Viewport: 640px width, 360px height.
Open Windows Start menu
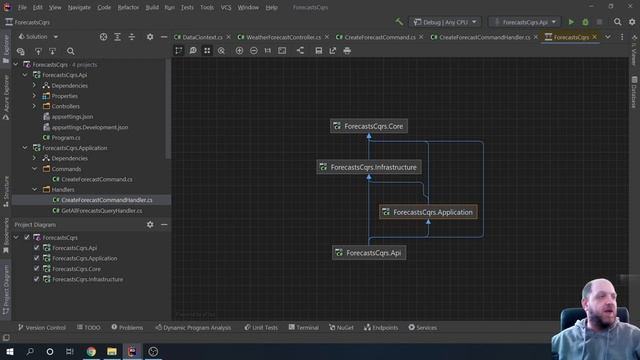pyautogui.click(x=9, y=351)
